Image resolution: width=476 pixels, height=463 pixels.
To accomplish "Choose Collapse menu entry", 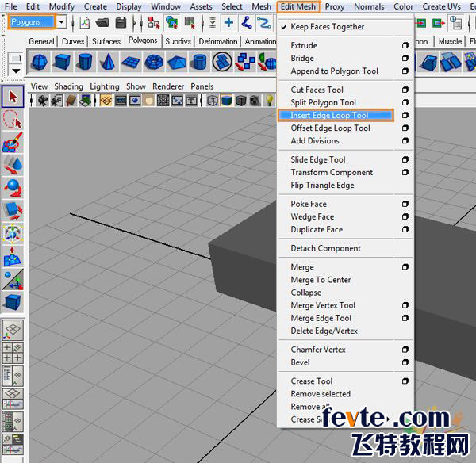I will (305, 293).
